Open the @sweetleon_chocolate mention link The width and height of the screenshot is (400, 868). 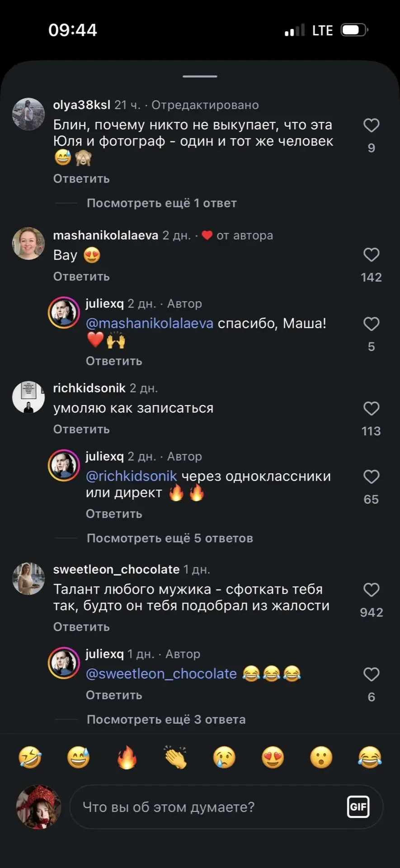[161, 674]
